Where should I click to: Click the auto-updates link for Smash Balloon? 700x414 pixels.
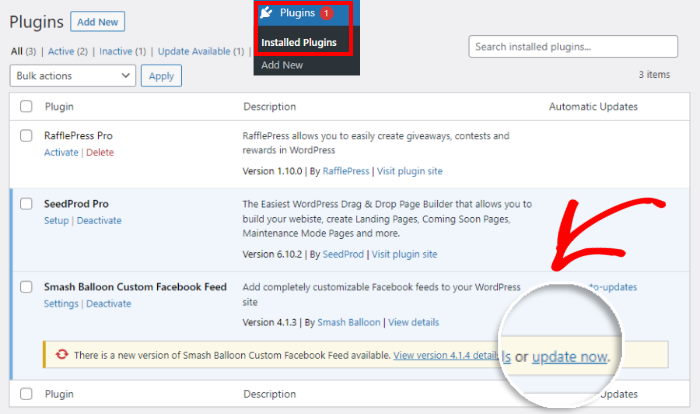coord(612,287)
